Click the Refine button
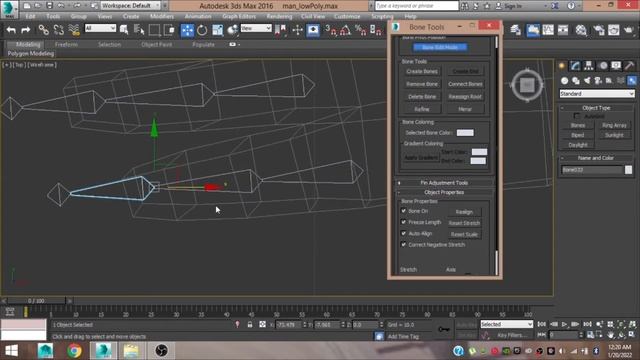 coord(422,109)
